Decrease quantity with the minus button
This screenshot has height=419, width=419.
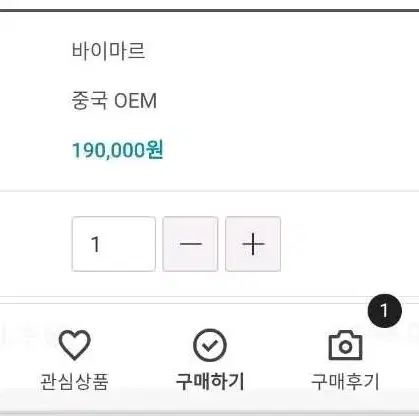190,244
